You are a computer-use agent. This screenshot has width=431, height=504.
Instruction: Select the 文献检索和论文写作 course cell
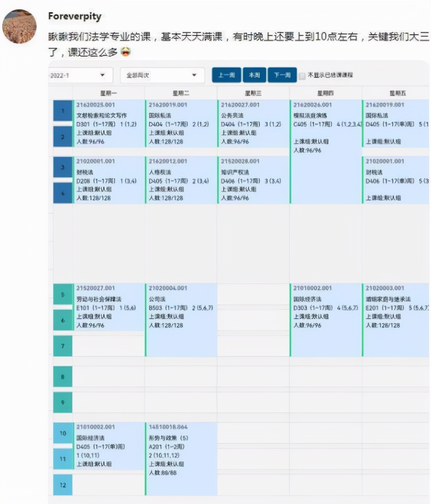tap(109, 123)
